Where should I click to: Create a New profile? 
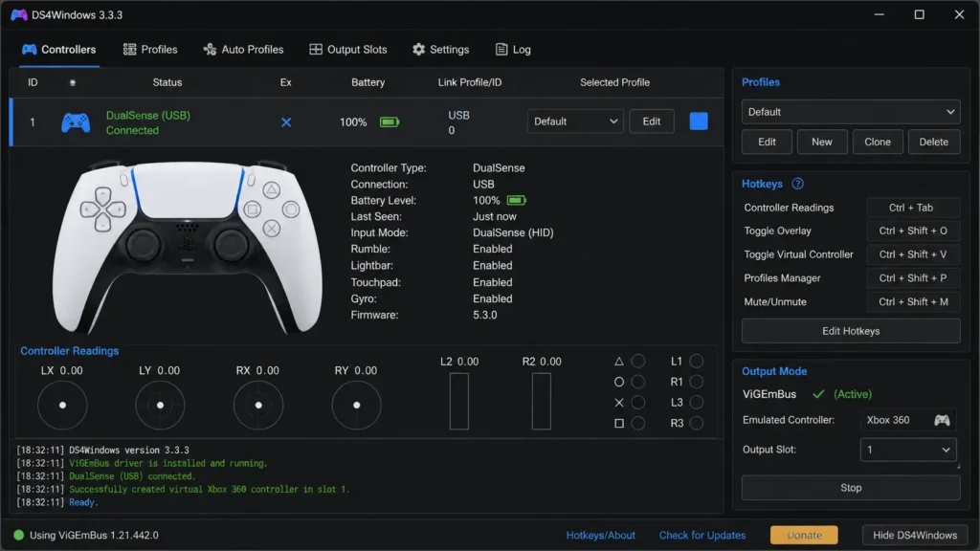pos(822,142)
